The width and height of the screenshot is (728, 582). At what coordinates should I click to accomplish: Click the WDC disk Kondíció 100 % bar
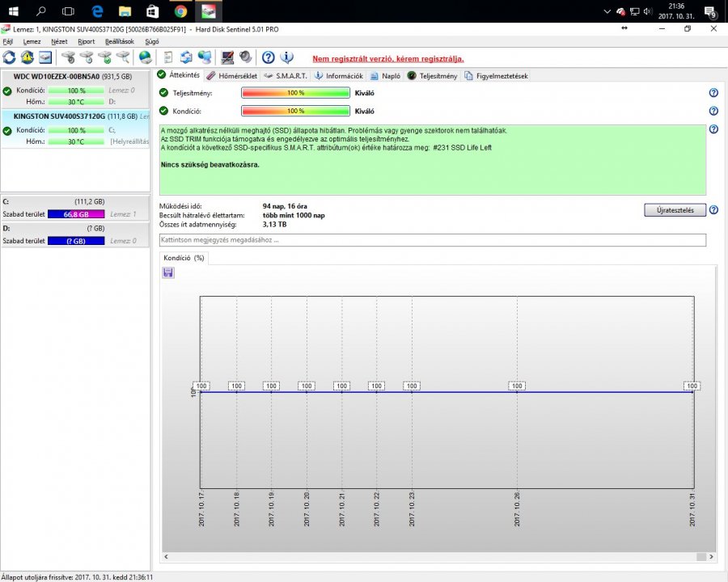(76, 91)
